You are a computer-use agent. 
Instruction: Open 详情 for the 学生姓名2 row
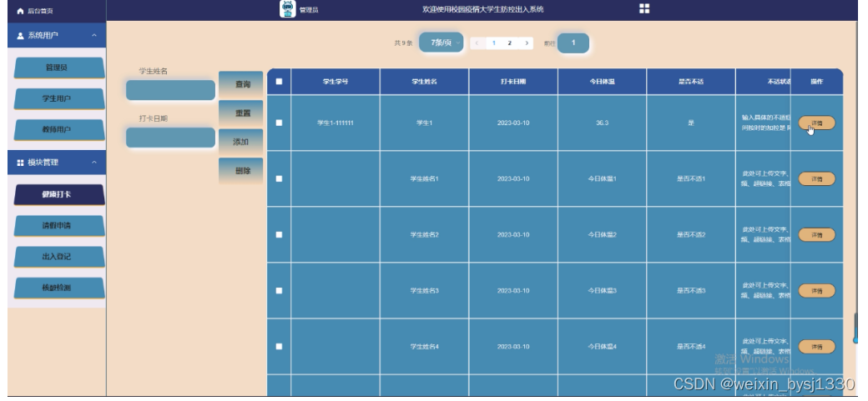[816, 234]
